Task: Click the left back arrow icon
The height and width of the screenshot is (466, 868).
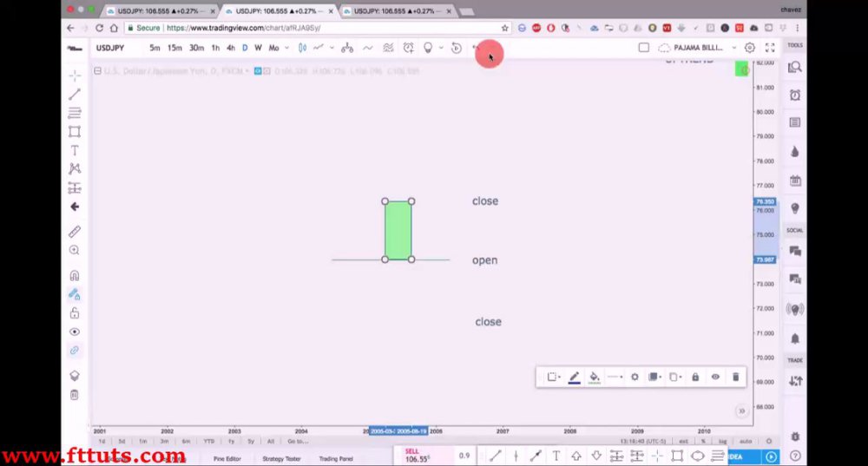Action: tap(74, 207)
